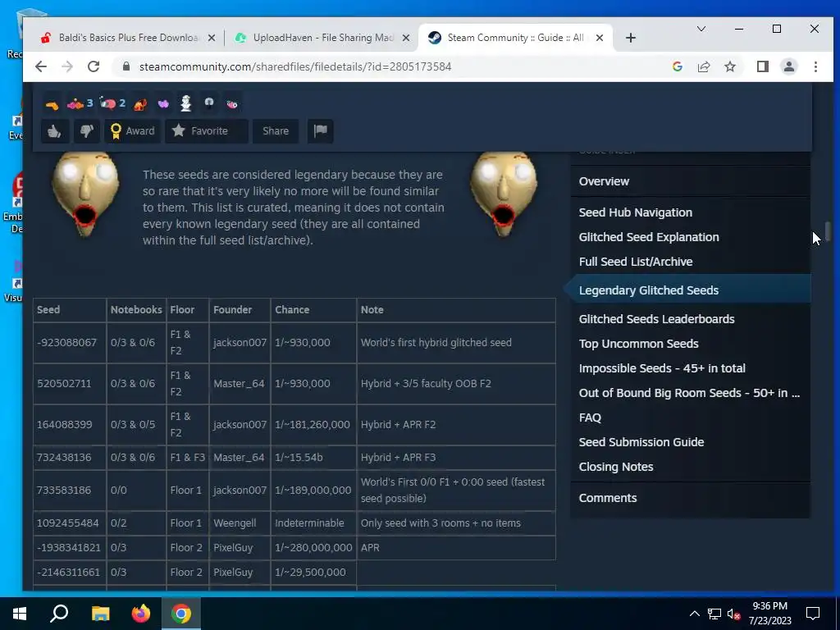
Task: Click seed -923088067 cell
Action: click(70, 343)
